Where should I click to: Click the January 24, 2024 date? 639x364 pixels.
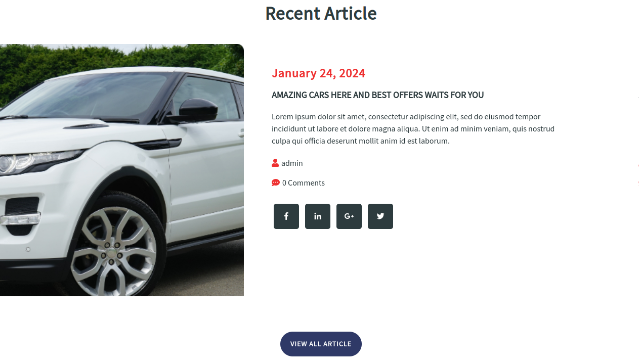[318, 73]
